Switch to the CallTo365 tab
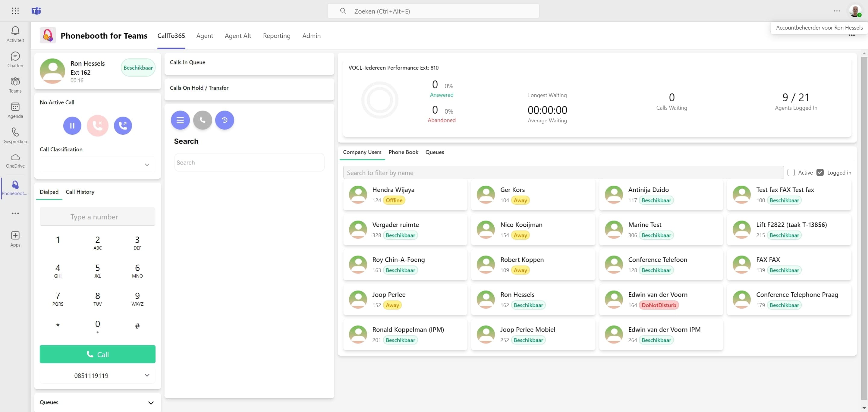Screen dimensions: 868x412 (x=171, y=36)
